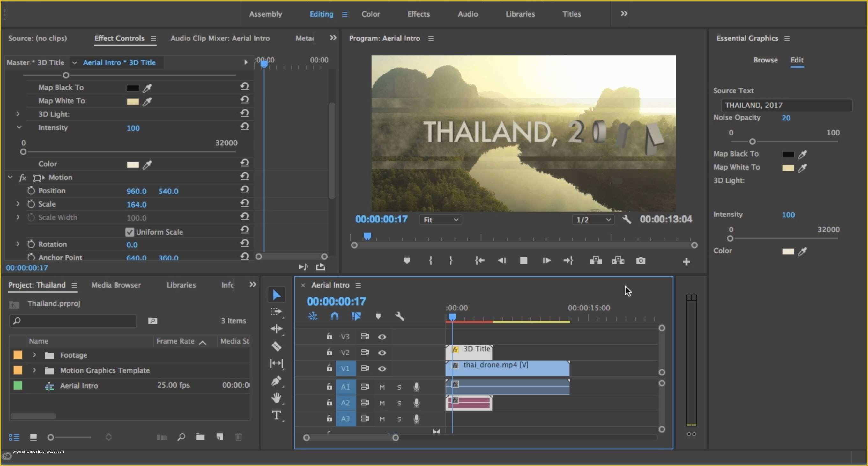Click the Razor tool in timeline toolbar
The height and width of the screenshot is (466, 868).
pyautogui.click(x=276, y=346)
